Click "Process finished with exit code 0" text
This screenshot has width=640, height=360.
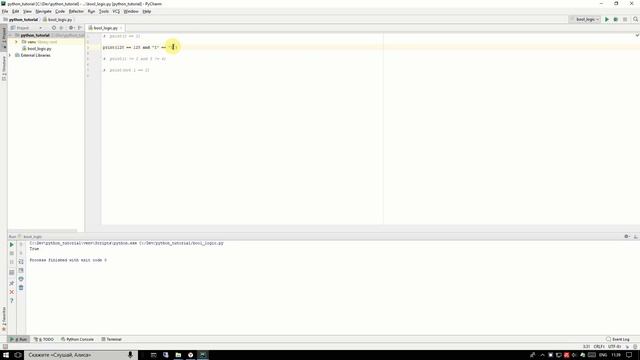click(68, 260)
